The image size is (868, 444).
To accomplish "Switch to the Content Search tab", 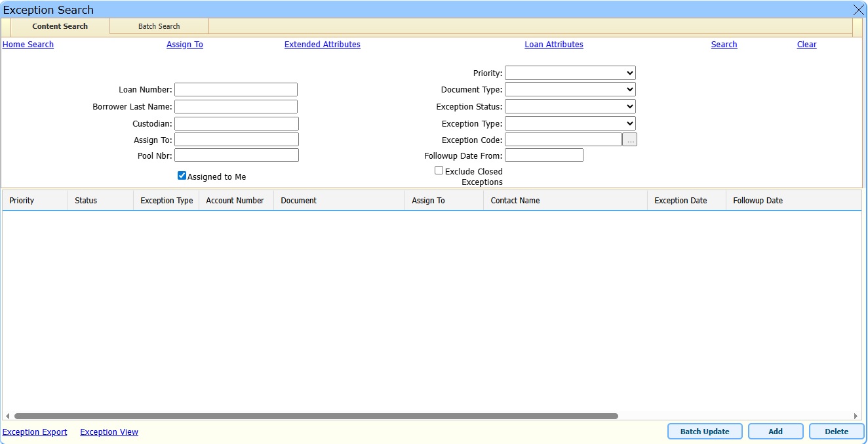I will point(59,26).
